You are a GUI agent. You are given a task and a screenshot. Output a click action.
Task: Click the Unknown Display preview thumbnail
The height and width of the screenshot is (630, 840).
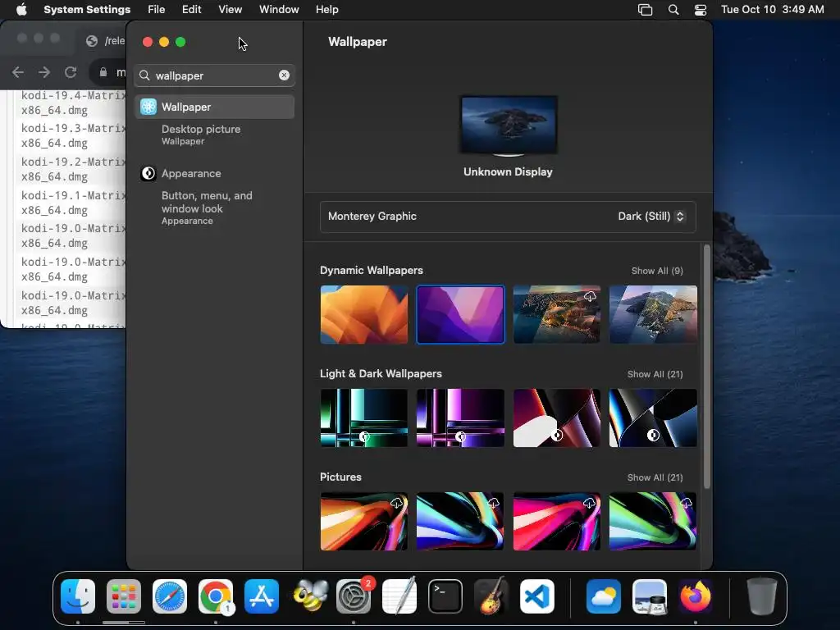[x=509, y=126]
